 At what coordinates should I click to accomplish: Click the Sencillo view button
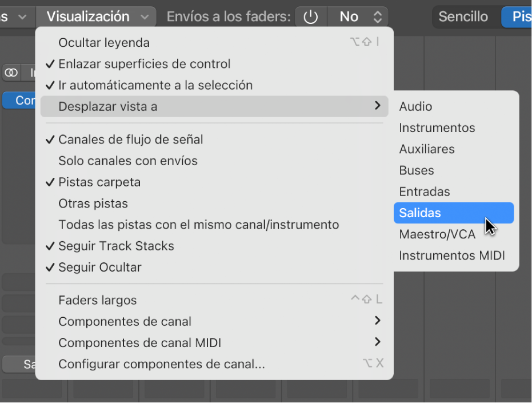tap(463, 17)
